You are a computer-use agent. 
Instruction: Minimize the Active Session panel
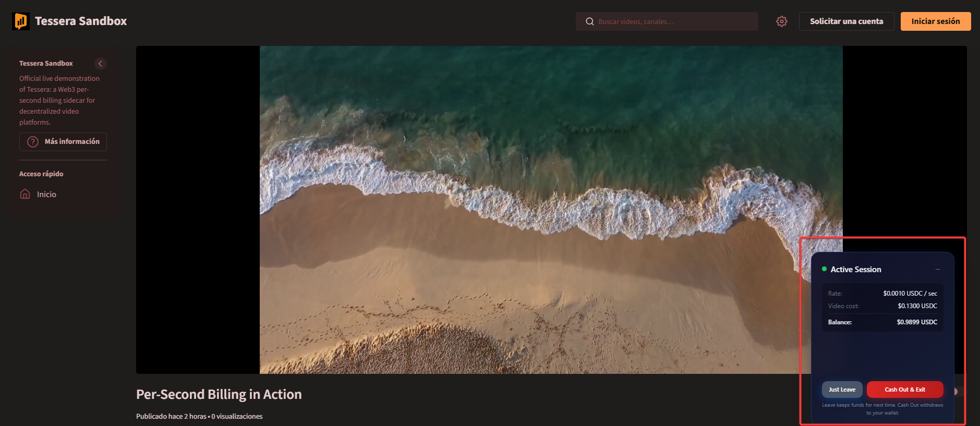click(x=937, y=270)
